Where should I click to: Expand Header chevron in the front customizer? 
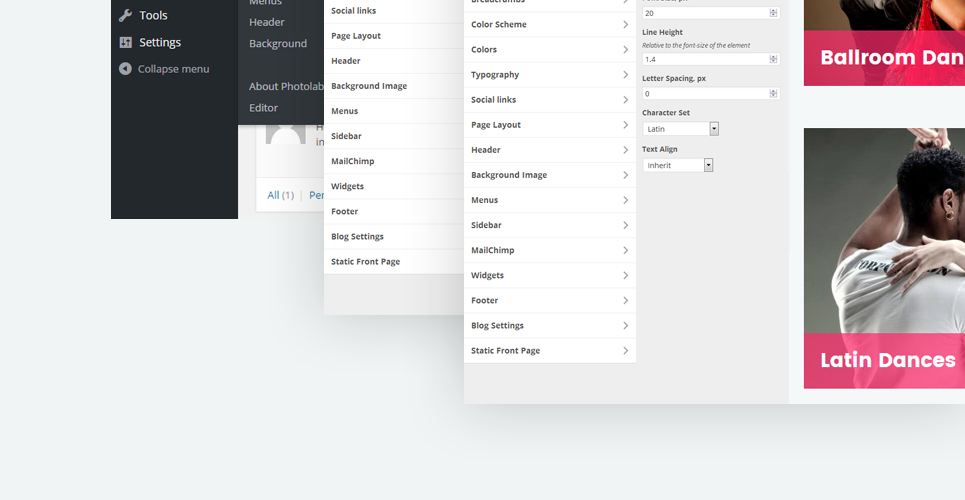[625, 150]
